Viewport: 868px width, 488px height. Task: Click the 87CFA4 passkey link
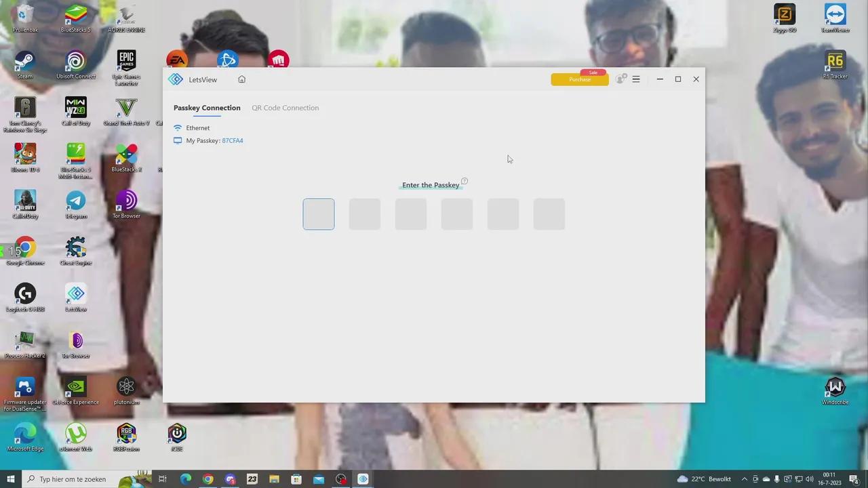(x=233, y=140)
